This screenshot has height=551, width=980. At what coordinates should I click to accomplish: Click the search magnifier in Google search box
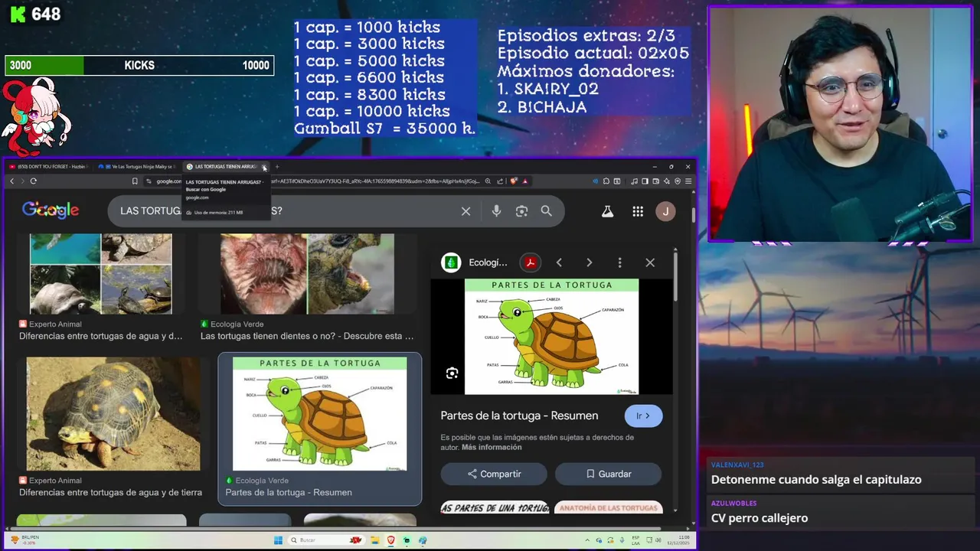tap(546, 211)
